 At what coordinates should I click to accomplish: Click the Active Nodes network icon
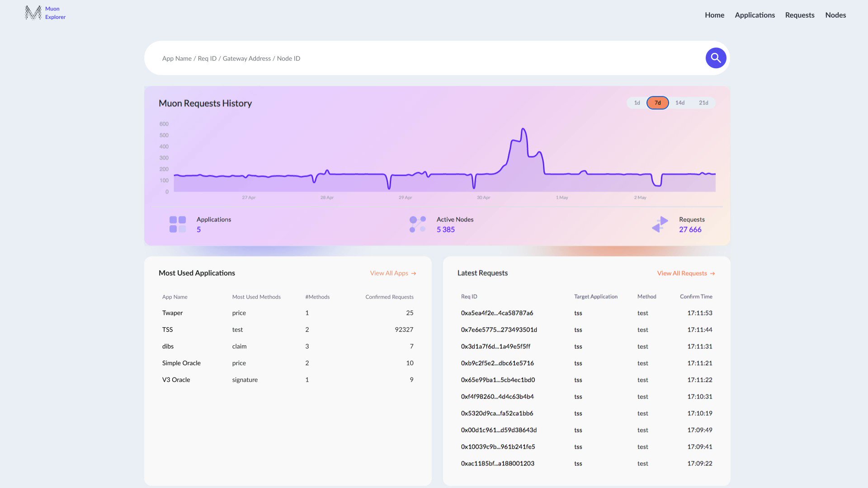click(417, 224)
